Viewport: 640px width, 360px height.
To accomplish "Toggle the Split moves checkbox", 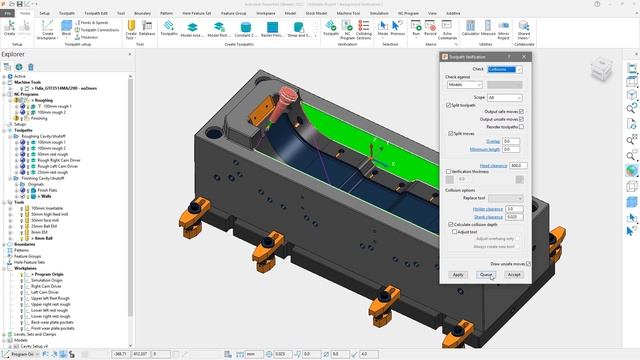I will pos(451,133).
